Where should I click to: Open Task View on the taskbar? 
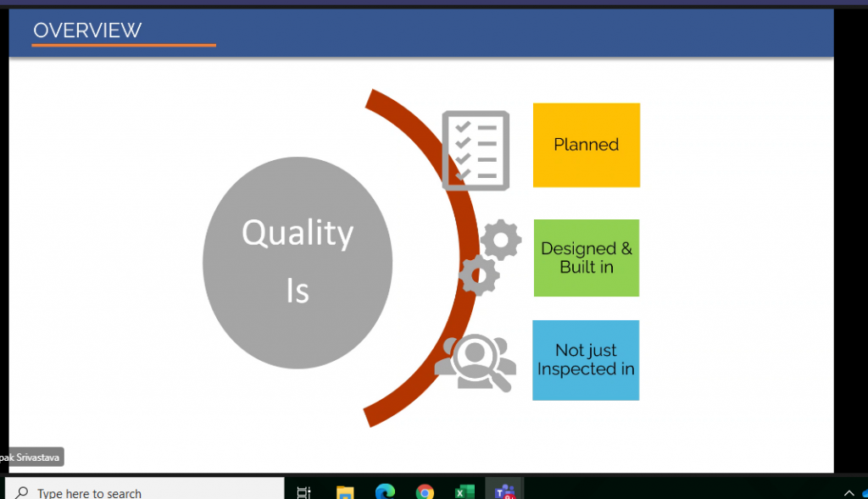[304, 492]
